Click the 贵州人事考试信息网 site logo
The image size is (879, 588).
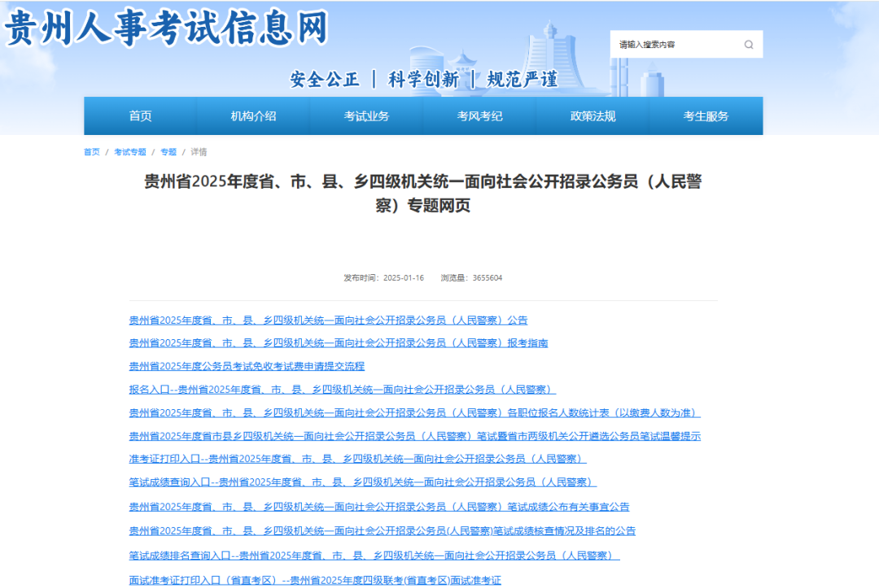point(167,26)
